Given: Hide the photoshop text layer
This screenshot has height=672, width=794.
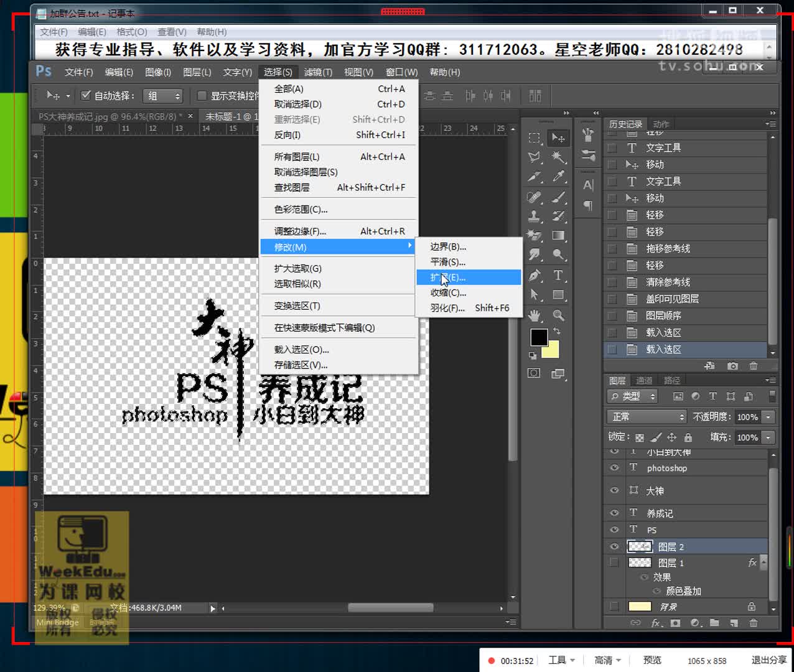Looking at the screenshot, I should 614,467.
